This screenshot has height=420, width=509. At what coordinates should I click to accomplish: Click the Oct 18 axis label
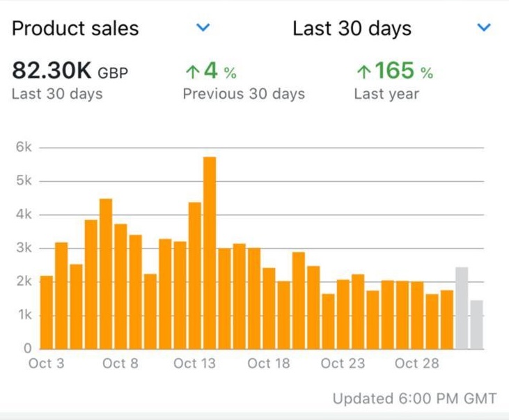pyautogui.click(x=268, y=364)
